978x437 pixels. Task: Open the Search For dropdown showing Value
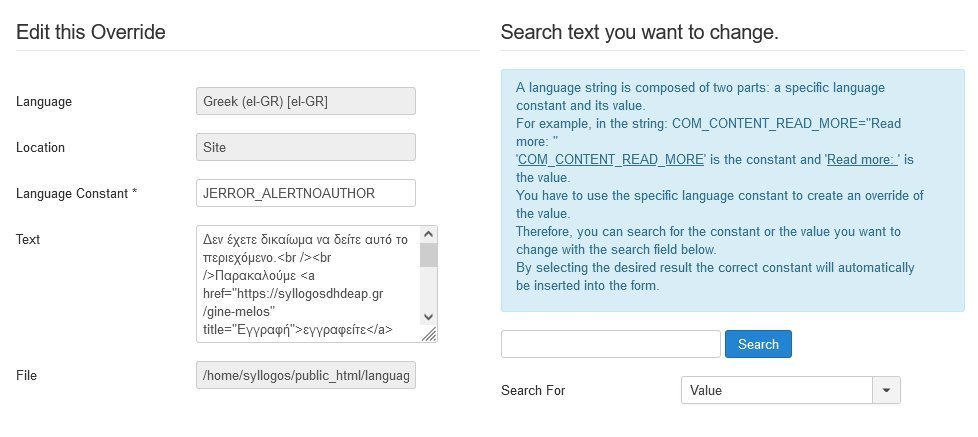pos(777,390)
